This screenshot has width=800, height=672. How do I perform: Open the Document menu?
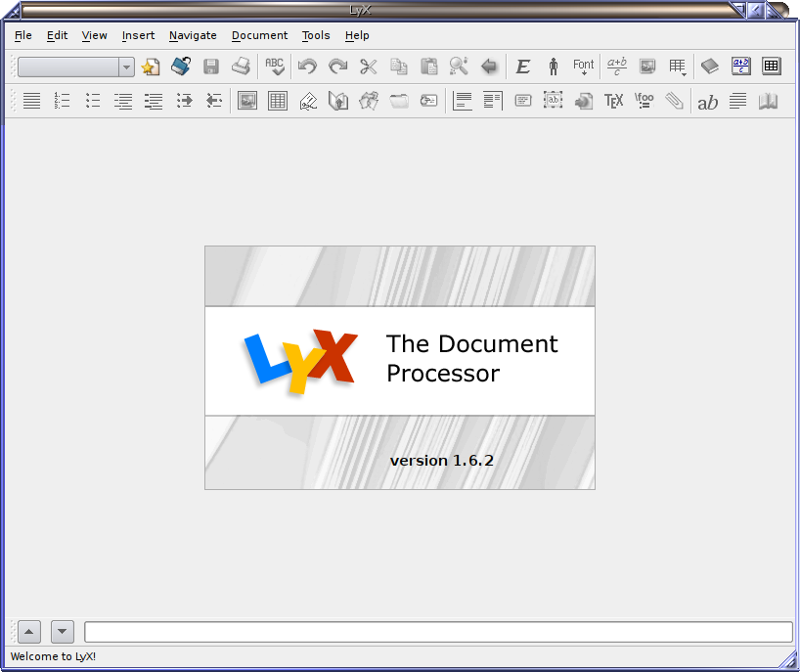click(260, 35)
